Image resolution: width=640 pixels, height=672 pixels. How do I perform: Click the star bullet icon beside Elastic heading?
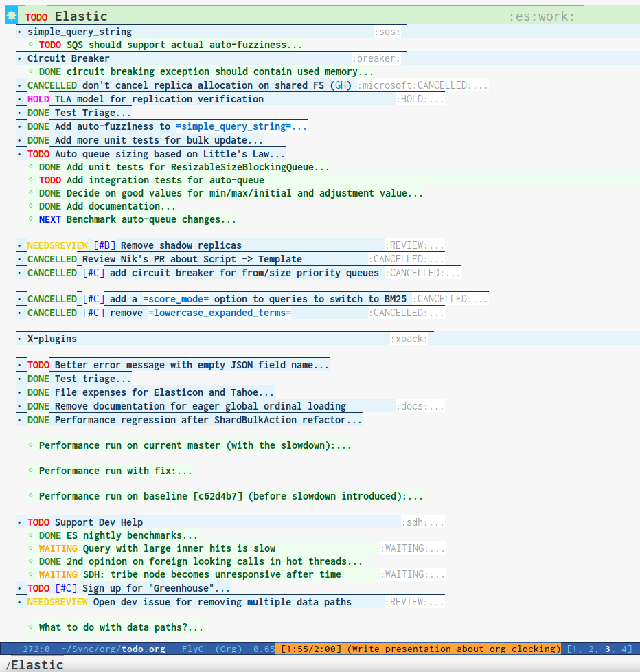coord(12,16)
